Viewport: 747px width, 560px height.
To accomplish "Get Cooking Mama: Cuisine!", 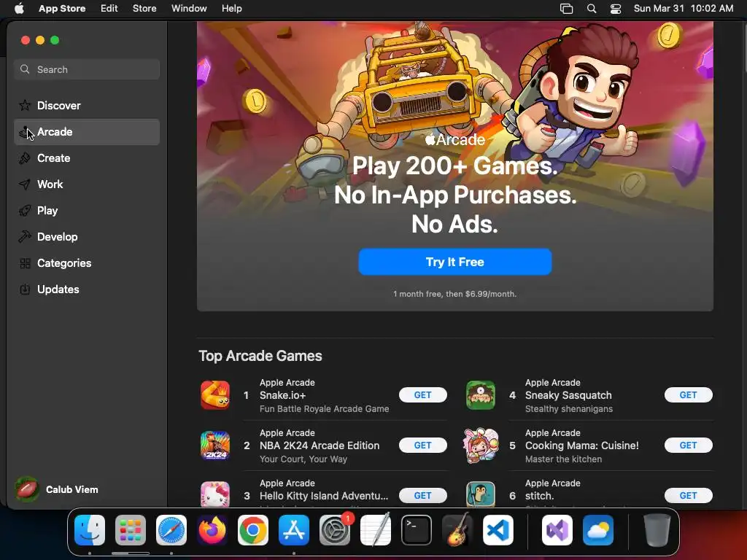I will click(x=689, y=446).
